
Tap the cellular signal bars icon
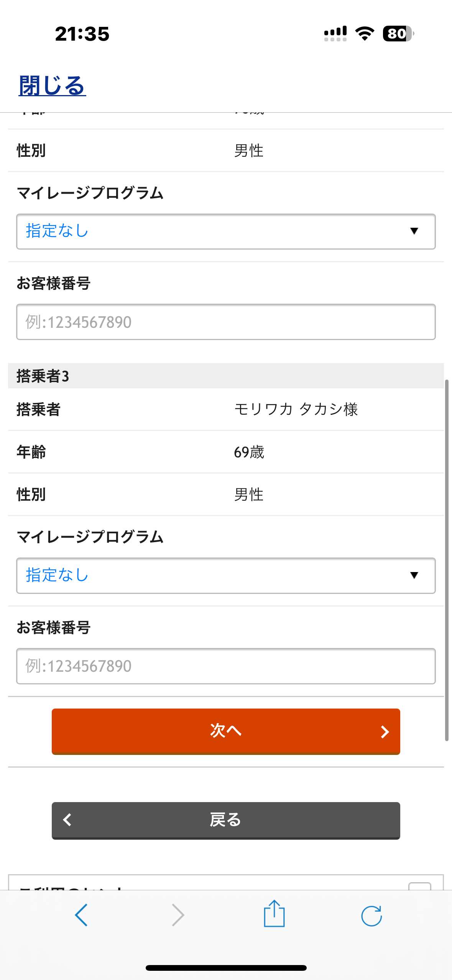pos(335,34)
